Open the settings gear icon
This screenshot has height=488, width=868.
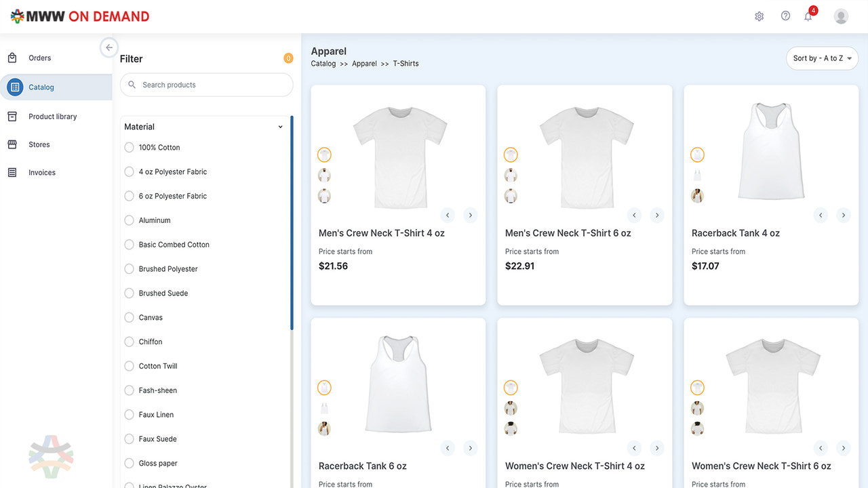tap(759, 16)
